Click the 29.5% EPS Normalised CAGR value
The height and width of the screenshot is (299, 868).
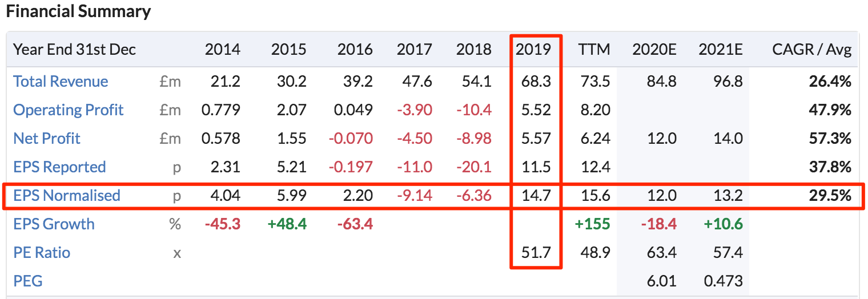[830, 195]
